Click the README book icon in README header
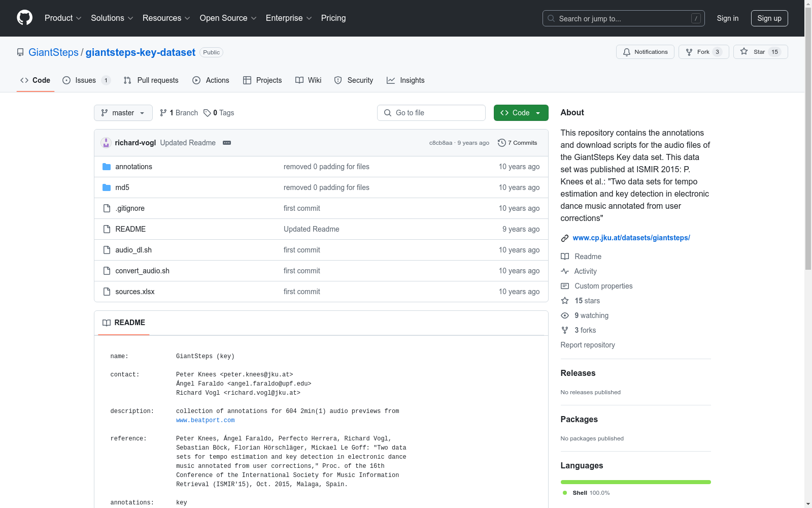The height and width of the screenshot is (508, 812). pyautogui.click(x=107, y=323)
